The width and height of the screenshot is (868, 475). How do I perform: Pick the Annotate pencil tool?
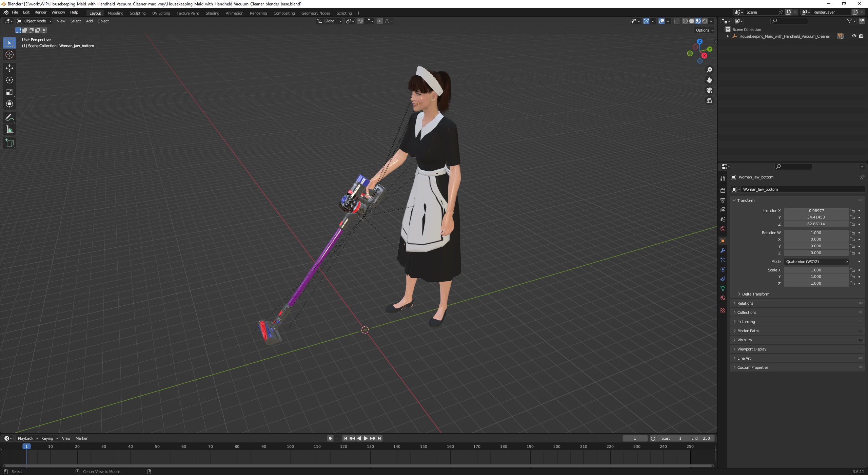point(9,118)
